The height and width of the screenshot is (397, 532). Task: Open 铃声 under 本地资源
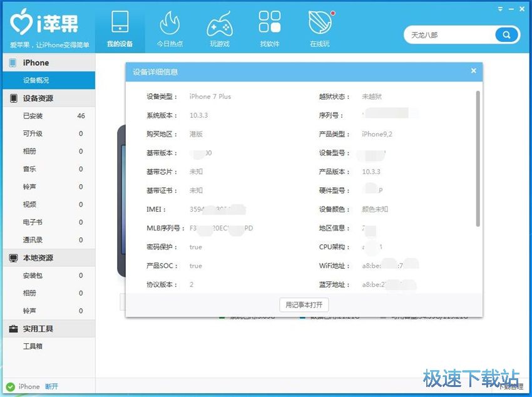coord(49,311)
